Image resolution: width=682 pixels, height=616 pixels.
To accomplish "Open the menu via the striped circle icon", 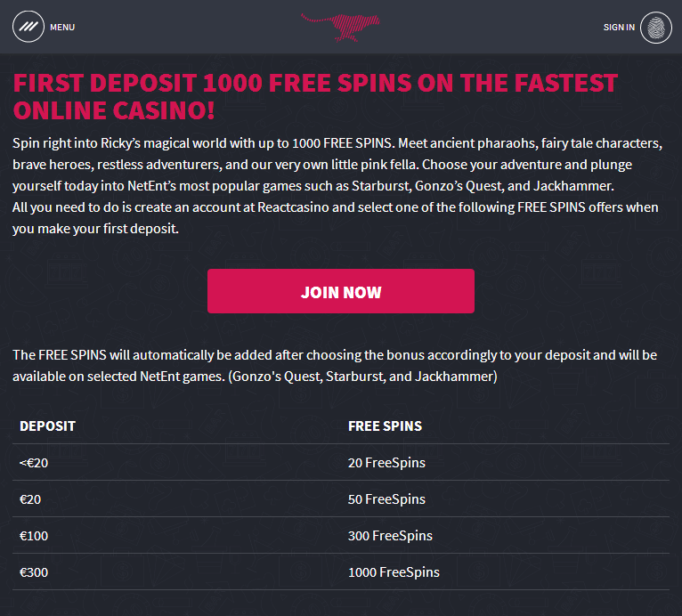I will [28, 27].
